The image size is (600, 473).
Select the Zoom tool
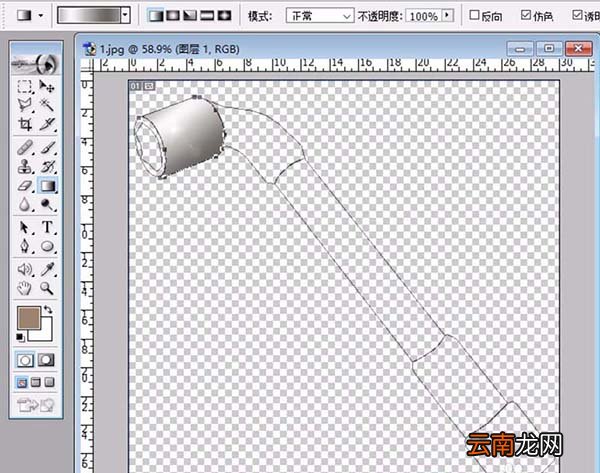click(47, 288)
